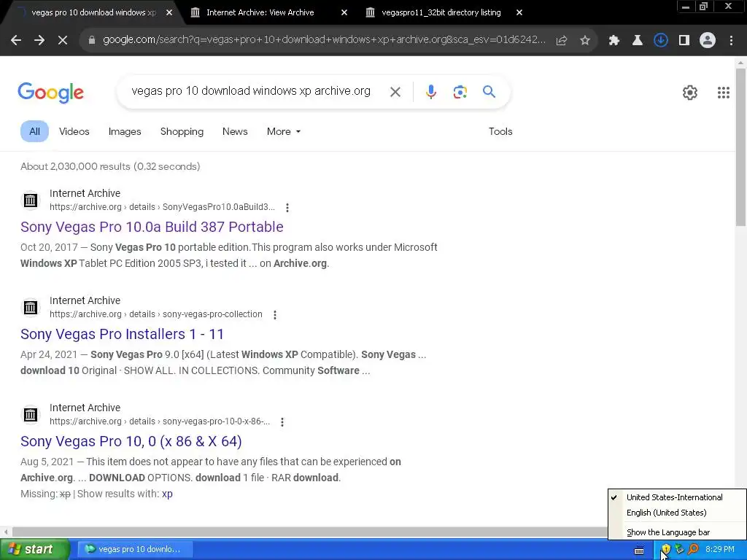Toggle the browser side panel icon
This screenshot has width=747, height=560.
[684, 41]
